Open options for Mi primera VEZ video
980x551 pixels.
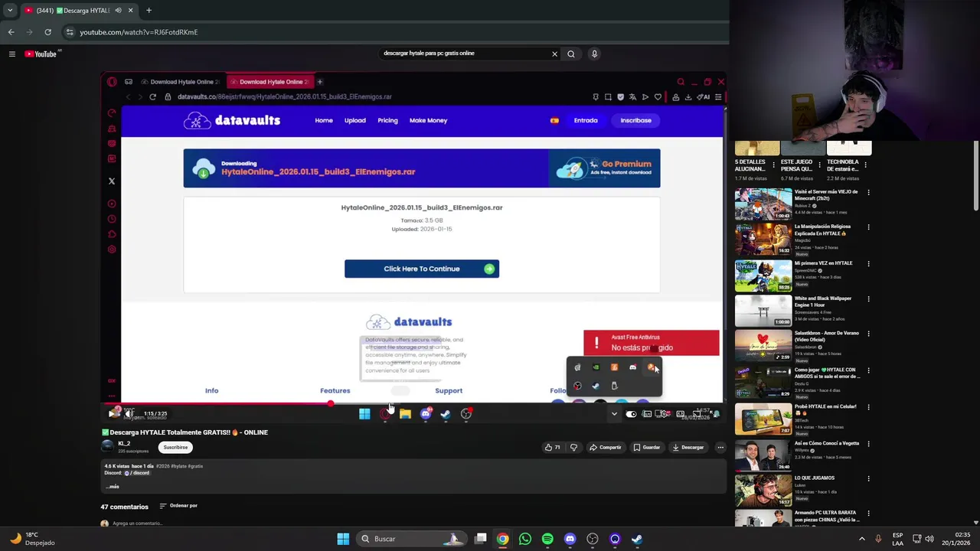coord(868,263)
